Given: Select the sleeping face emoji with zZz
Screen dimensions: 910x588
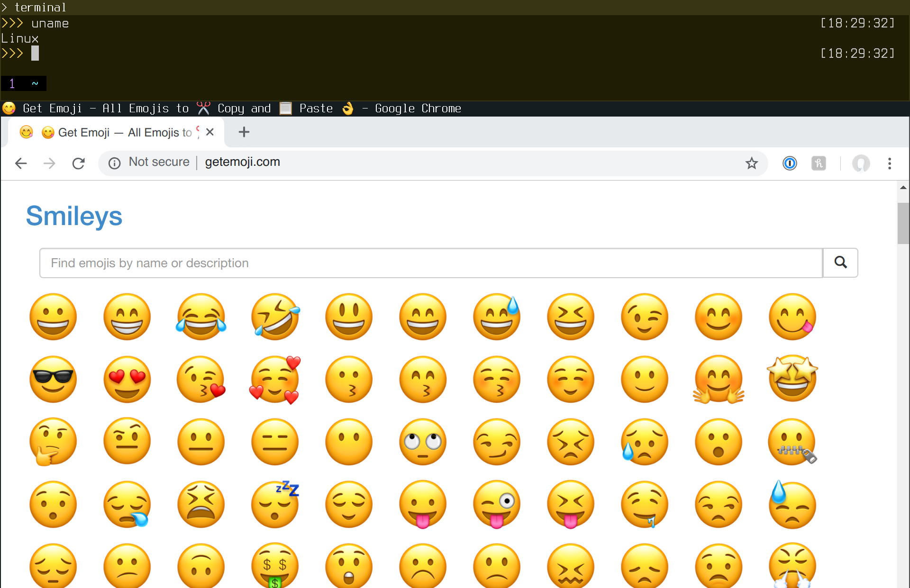Looking at the screenshot, I should click(275, 504).
